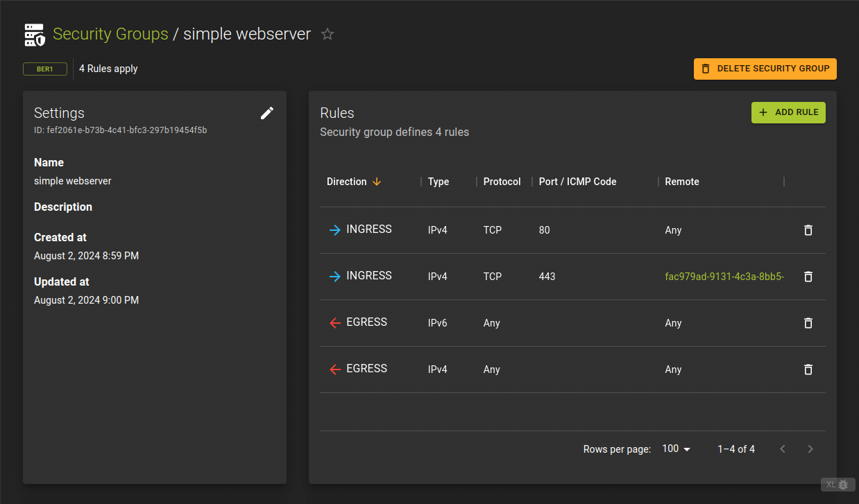Delete the INGRESS port 80 rule
859x504 pixels.
(x=808, y=229)
